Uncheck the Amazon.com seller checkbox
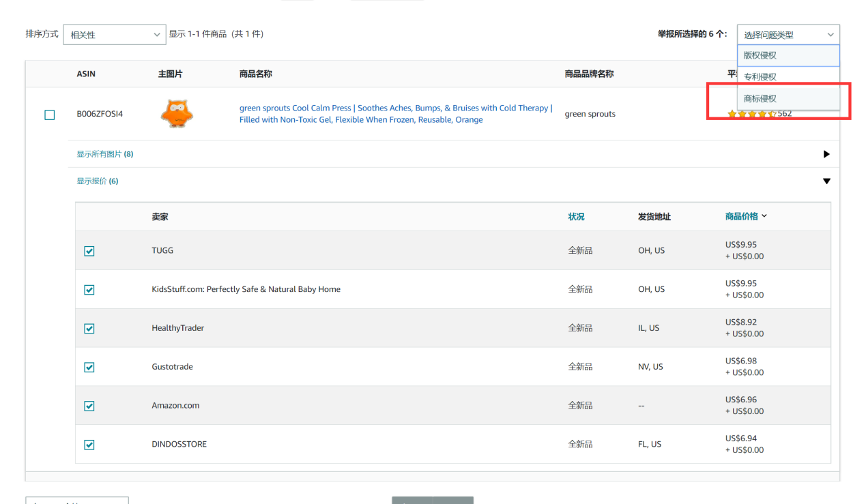 (x=89, y=406)
